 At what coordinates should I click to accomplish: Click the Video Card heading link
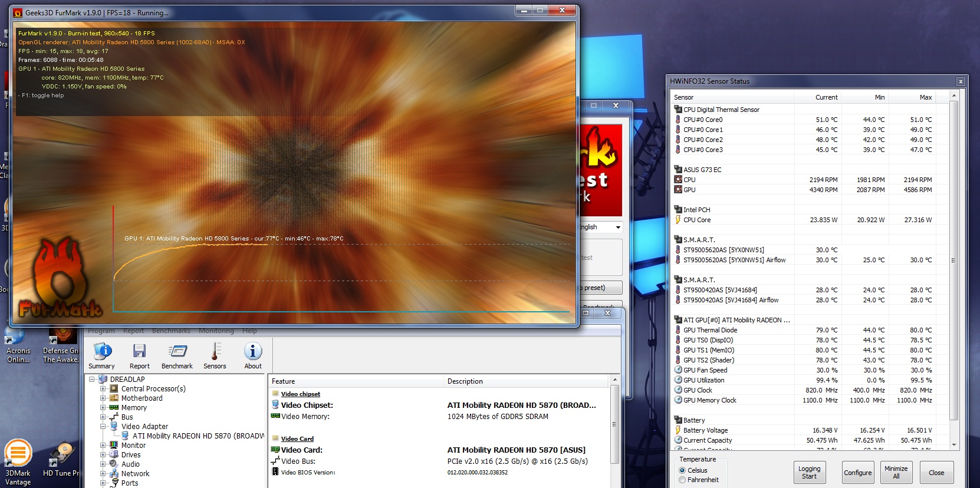297,438
